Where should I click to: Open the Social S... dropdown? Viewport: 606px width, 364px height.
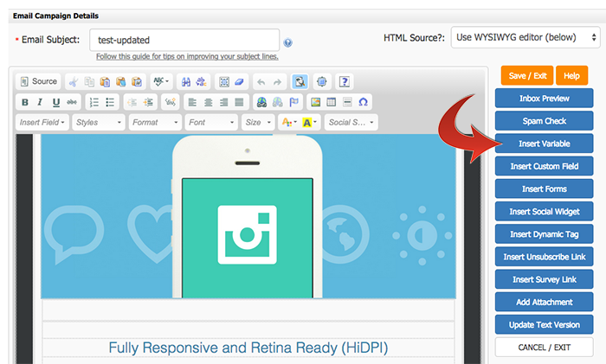[x=351, y=123]
